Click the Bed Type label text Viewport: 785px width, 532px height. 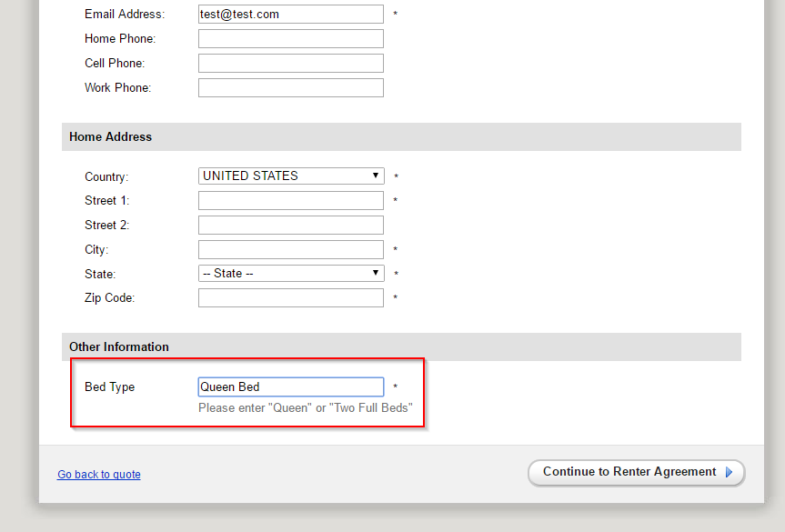point(109,387)
